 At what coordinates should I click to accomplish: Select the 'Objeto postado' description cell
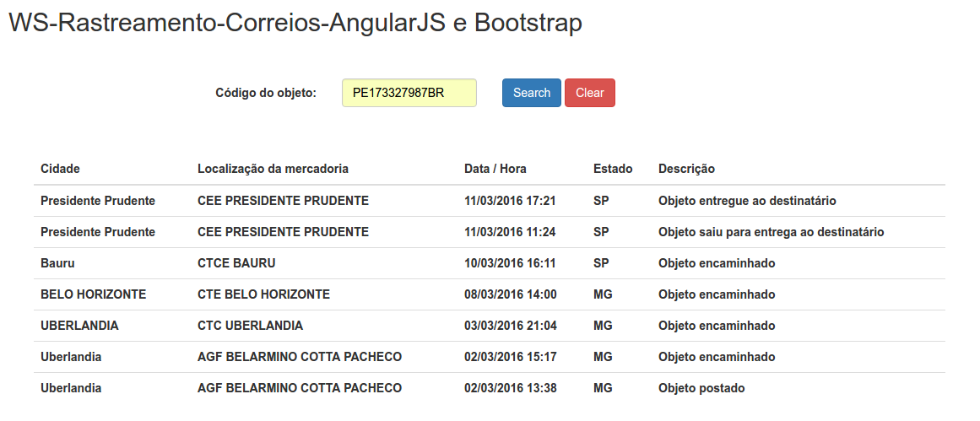pos(701,388)
